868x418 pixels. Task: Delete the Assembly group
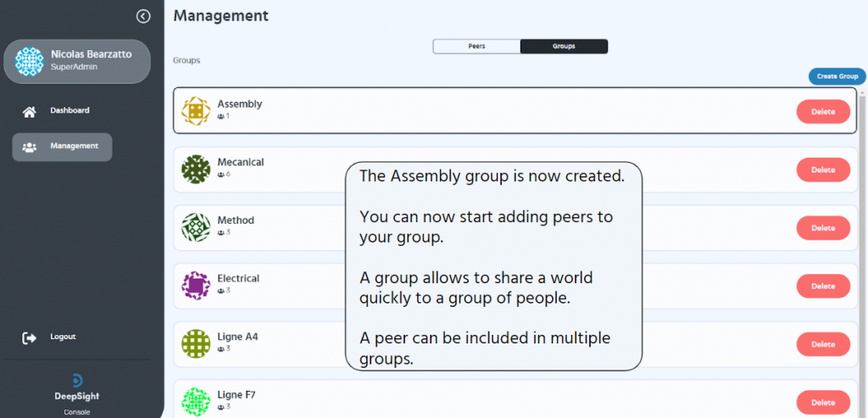[x=823, y=112]
